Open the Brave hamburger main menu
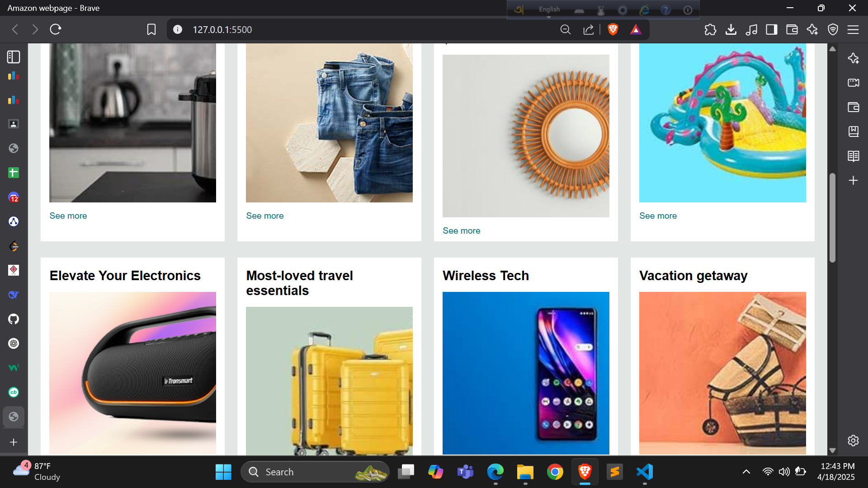The height and width of the screenshot is (488, 868). click(x=853, y=30)
